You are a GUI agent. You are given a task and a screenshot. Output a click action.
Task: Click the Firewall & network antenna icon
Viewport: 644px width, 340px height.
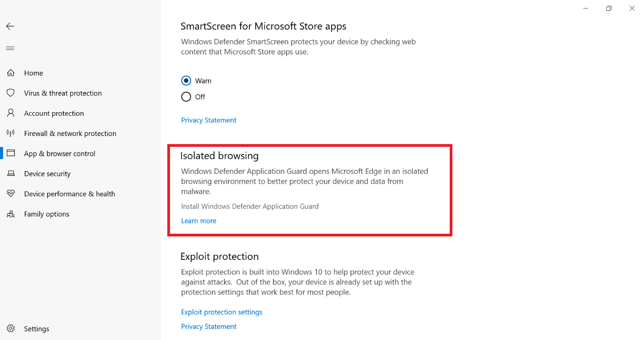[x=11, y=133]
